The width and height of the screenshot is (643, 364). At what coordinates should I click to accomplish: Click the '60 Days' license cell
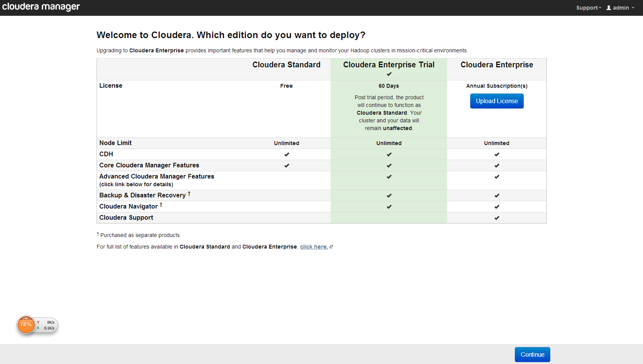[389, 86]
